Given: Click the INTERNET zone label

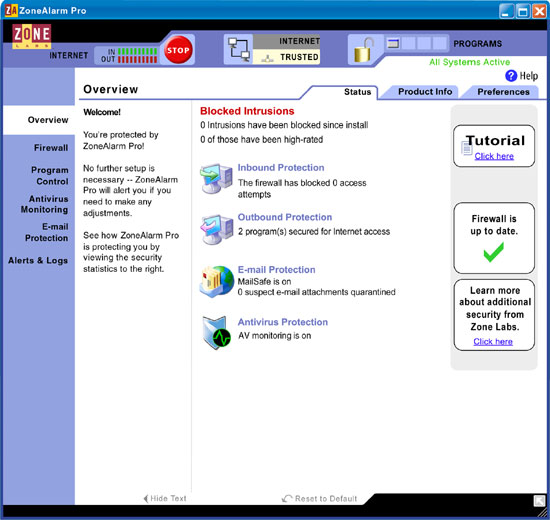Looking at the screenshot, I should coord(300,41).
